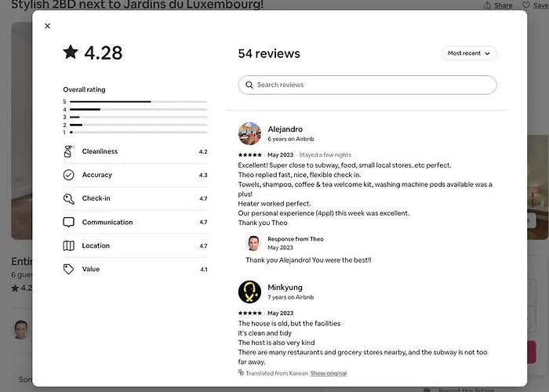Click the 5-star overall rating bar
The width and height of the screenshot is (549, 392).
138,101
